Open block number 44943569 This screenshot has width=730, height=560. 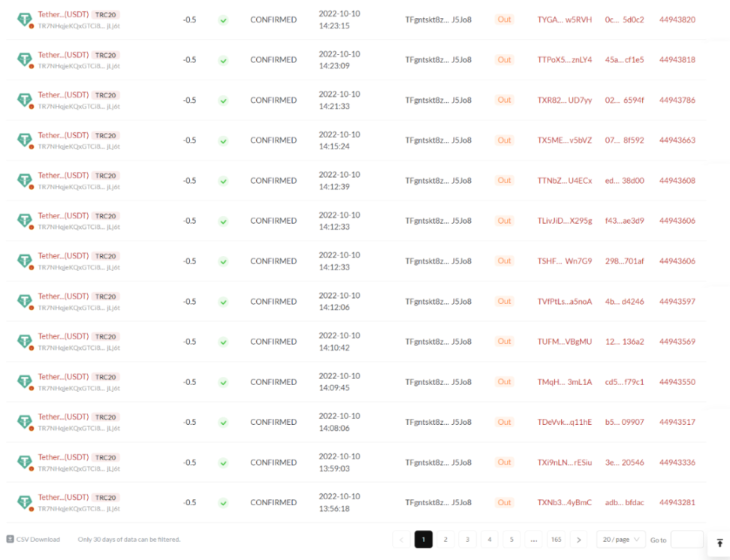pos(677,342)
